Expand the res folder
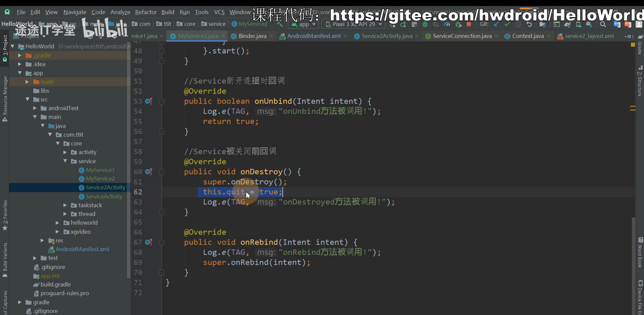Viewport: 644px width, 315px height. coord(42,241)
